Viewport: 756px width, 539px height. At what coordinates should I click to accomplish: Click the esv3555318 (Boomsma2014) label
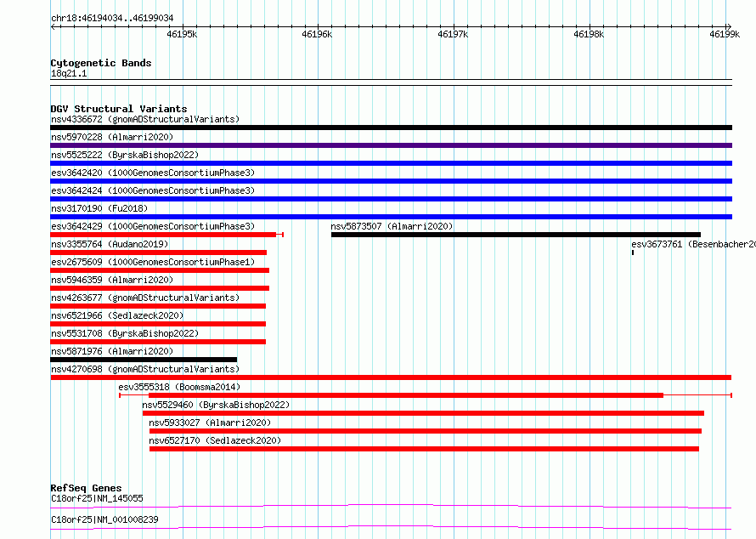click(179, 387)
